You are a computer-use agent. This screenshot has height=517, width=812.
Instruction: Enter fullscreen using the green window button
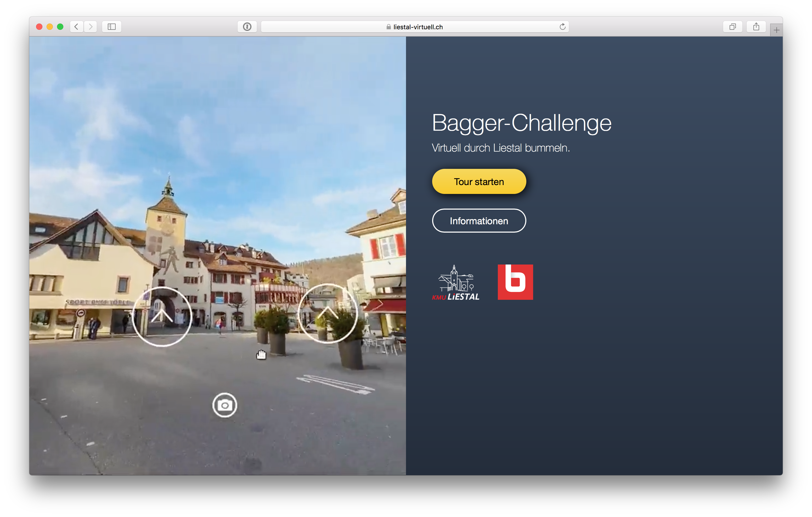60,27
